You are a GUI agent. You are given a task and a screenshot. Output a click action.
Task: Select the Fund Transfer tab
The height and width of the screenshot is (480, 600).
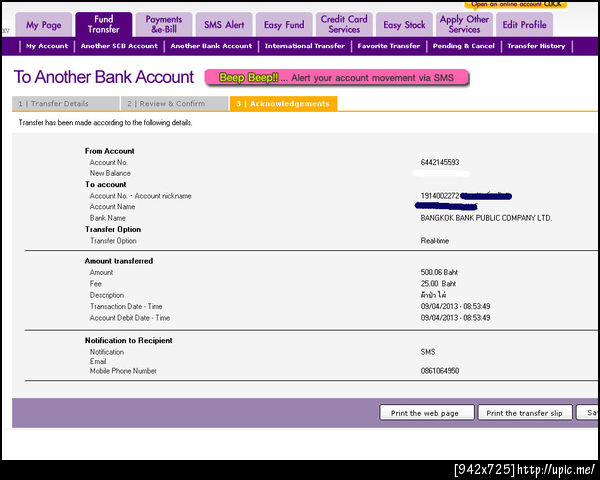(x=104, y=24)
